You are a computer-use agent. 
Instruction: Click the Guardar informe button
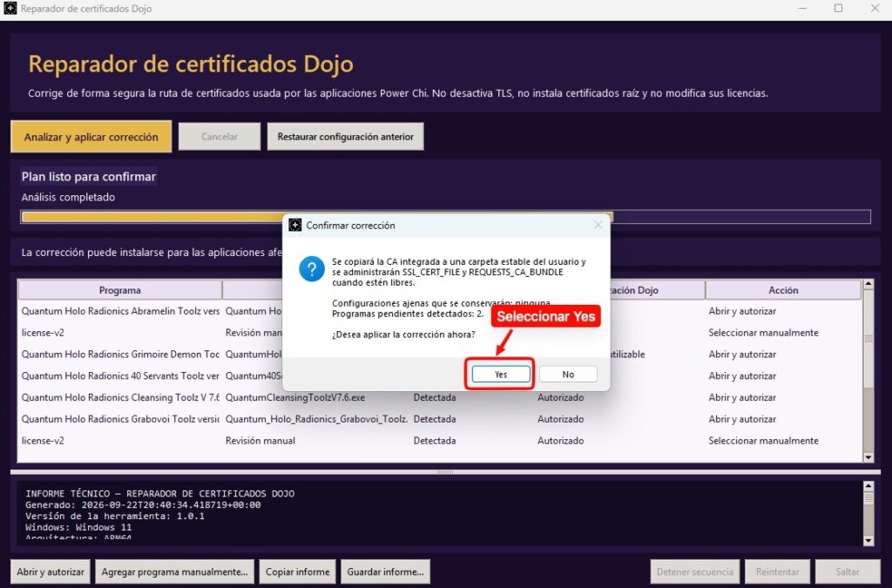coord(385,572)
